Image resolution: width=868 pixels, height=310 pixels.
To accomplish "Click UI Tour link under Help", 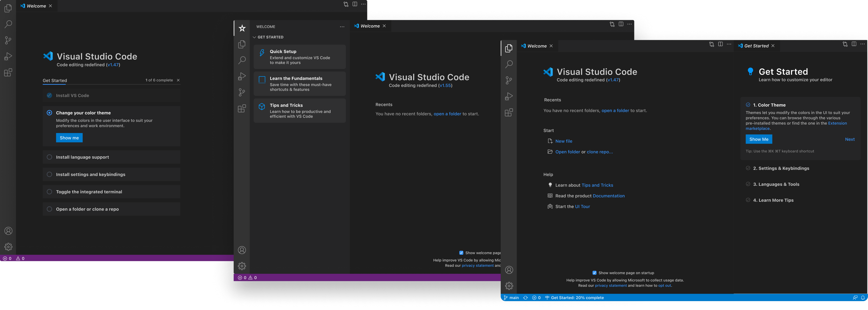I will pos(582,207).
